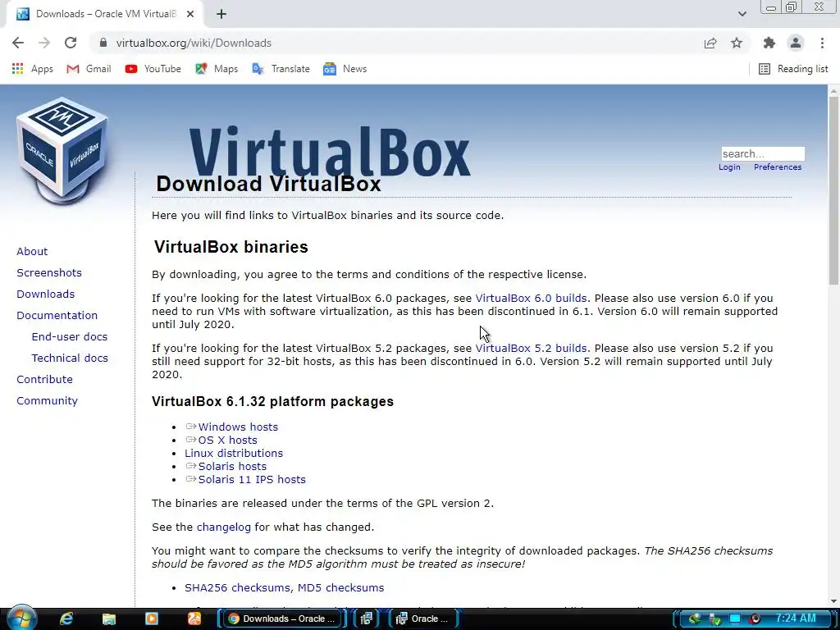The height and width of the screenshot is (630, 840).
Task: Click the 7:24 AM system clock
Action: [796, 619]
